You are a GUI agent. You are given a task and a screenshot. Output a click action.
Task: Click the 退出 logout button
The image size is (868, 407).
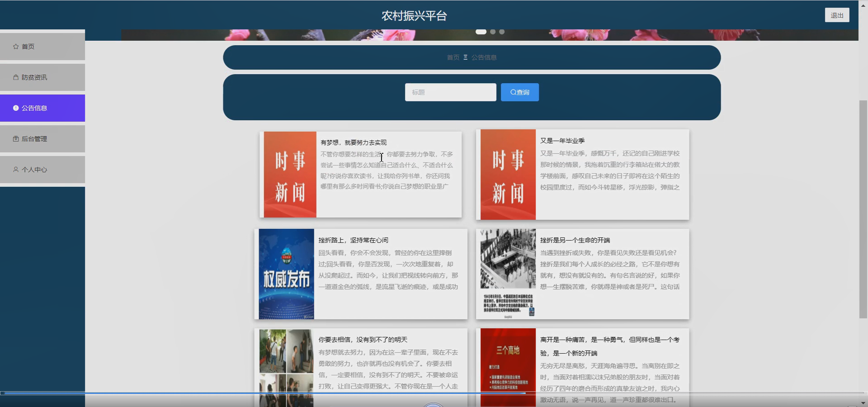point(837,15)
